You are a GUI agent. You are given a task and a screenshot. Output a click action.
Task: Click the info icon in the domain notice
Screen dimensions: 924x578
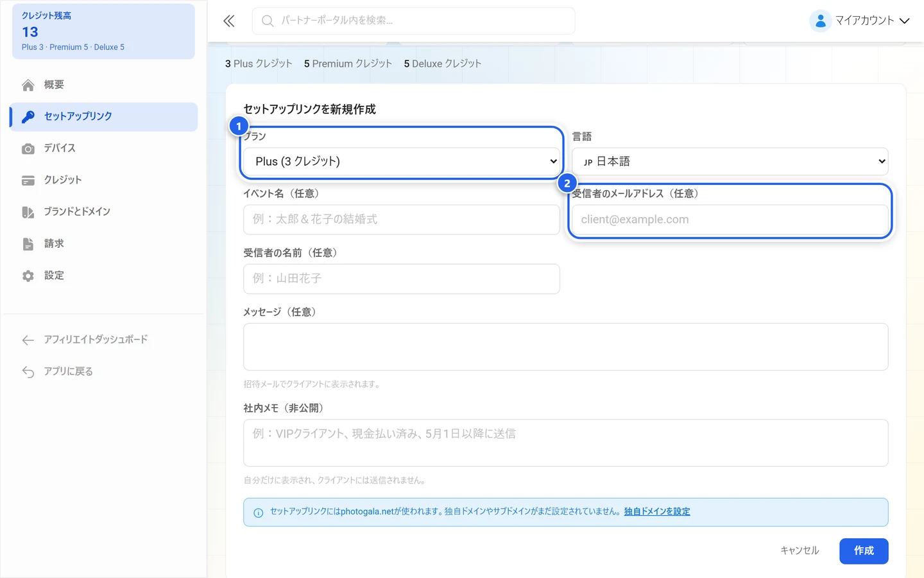[x=259, y=512]
